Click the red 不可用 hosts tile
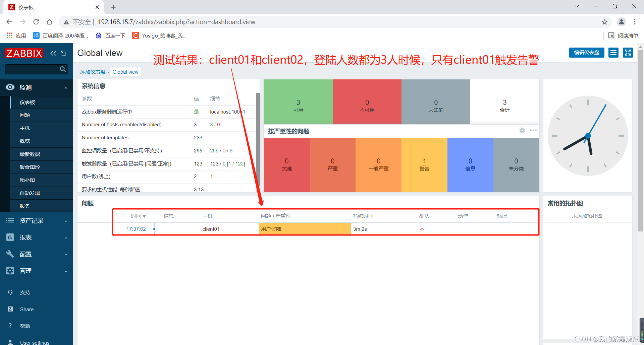The width and height of the screenshot is (644, 345). click(x=367, y=102)
